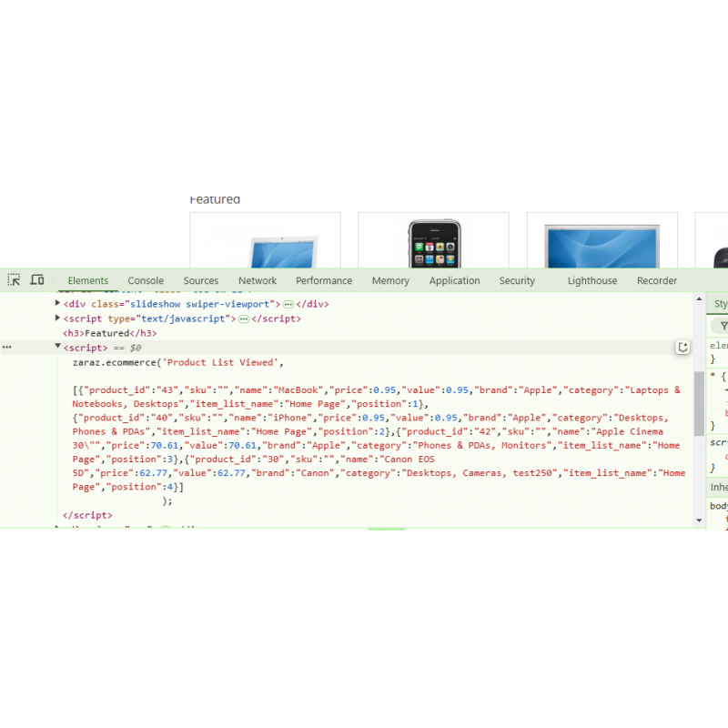The width and height of the screenshot is (728, 728).
Task: Click the Featured heading on the page
Action: 215,199
